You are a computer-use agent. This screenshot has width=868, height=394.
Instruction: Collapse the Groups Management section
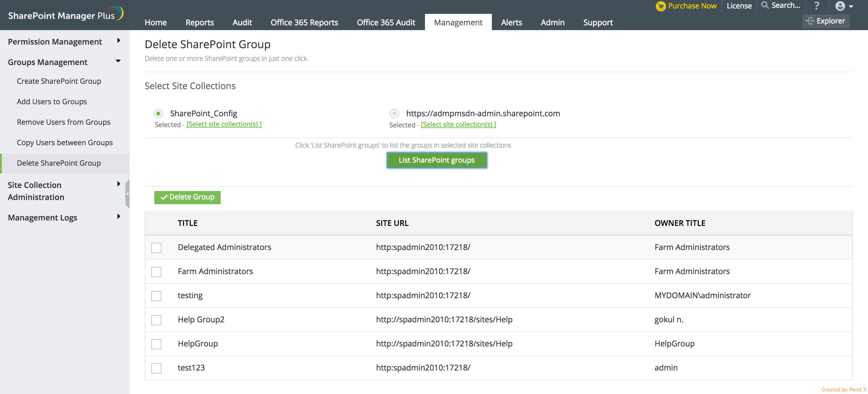[x=118, y=61]
